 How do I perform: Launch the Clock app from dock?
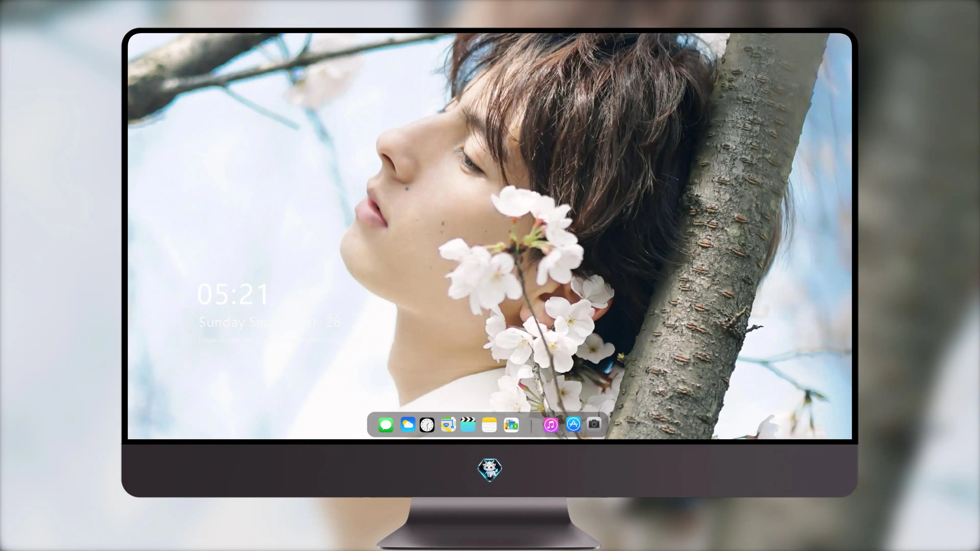pos(427,425)
